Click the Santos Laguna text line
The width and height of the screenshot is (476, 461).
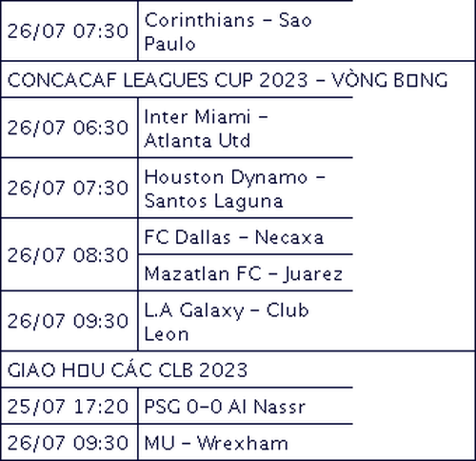click(213, 201)
